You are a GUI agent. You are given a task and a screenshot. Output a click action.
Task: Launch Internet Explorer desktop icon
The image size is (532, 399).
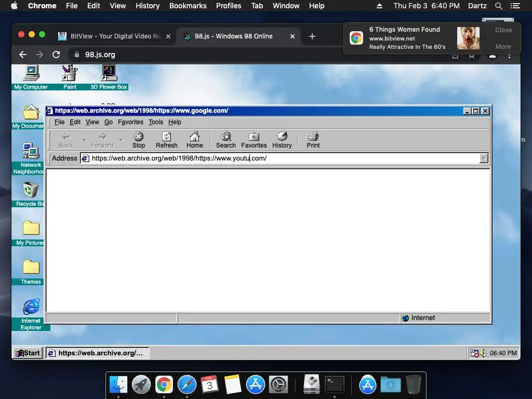pos(31,314)
